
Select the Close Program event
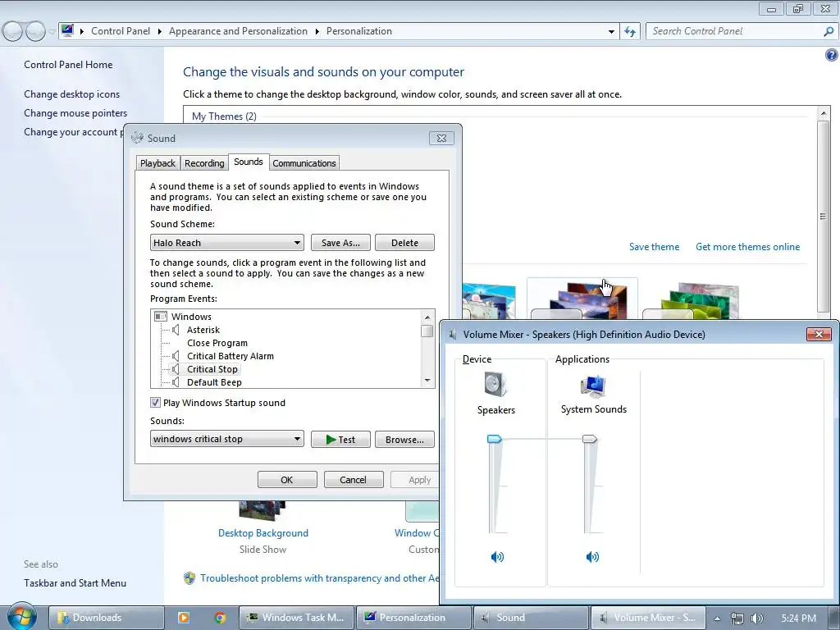[217, 343]
